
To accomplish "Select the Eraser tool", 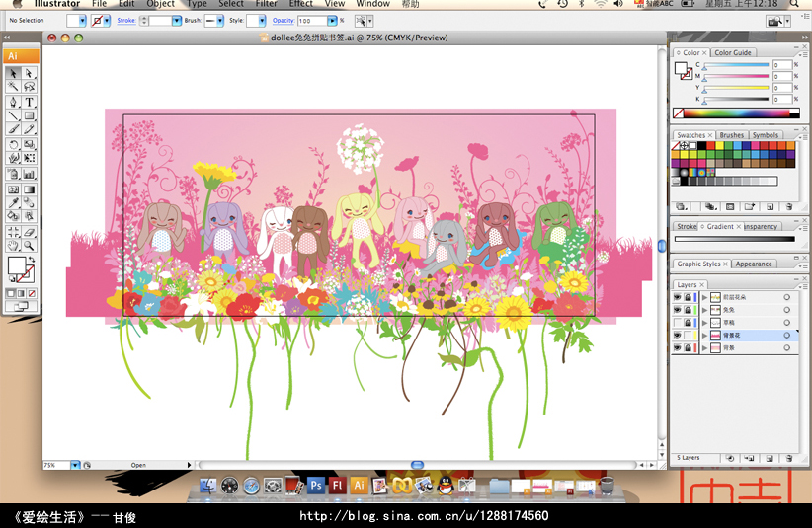I will pos(29,232).
